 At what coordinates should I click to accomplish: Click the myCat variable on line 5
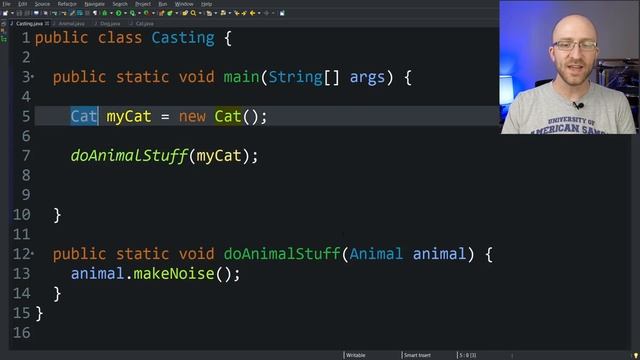click(x=129, y=117)
